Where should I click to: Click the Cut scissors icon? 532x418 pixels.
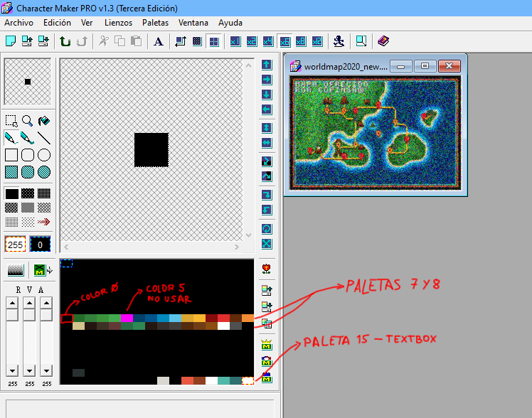pyautogui.click(x=103, y=41)
